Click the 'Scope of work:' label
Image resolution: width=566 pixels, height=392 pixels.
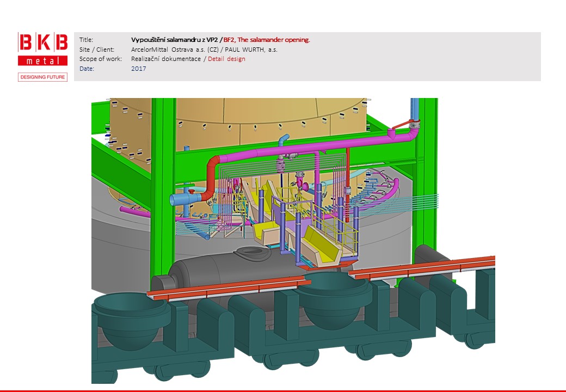click(101, 59)
